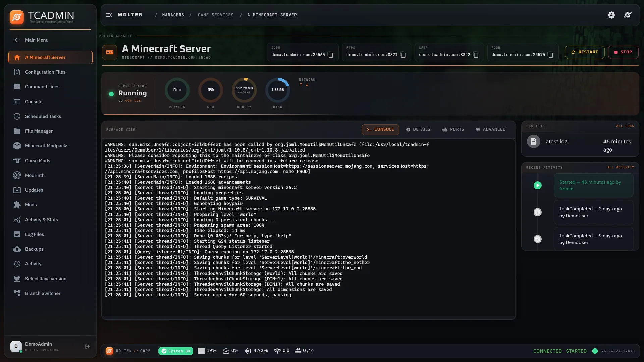Click the game controller icon beside server title
The width and height of the screenshot is (644, 362).
tap(110, 52)
